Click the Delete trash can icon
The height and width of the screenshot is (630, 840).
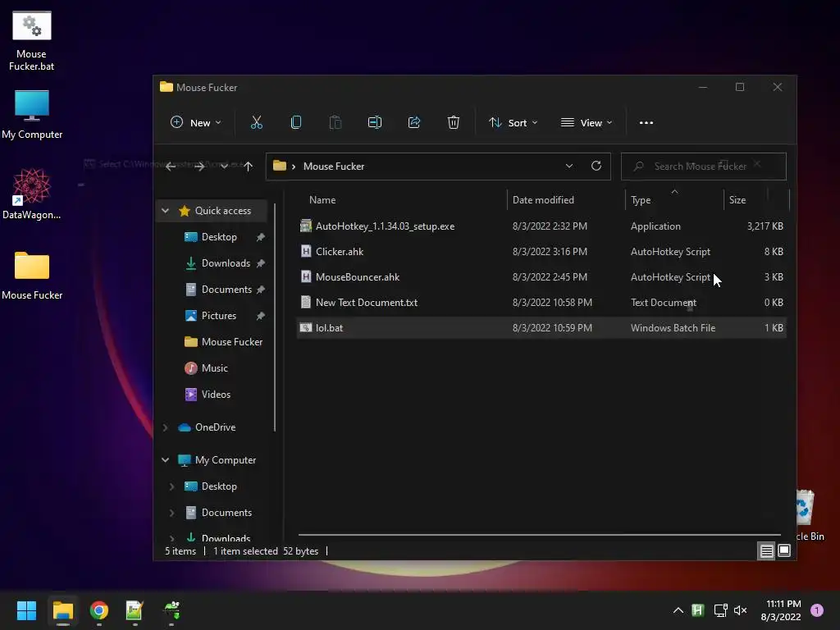[x=453, y=123]
